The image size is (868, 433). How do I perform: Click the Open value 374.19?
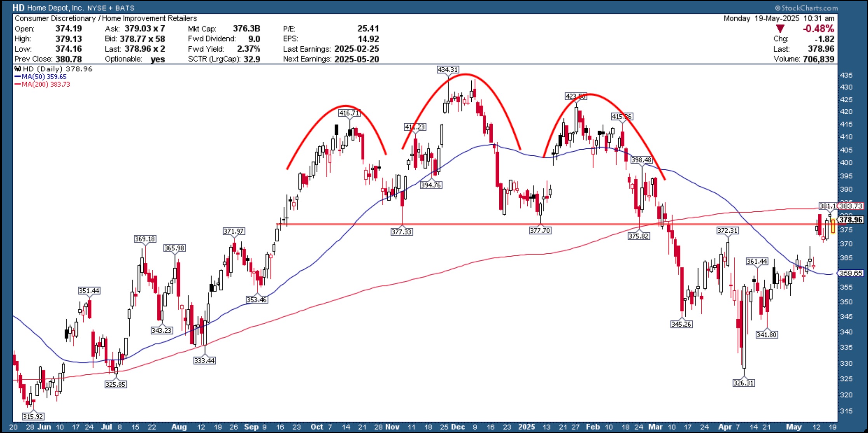pyautogui.click(x=68, y=28)
